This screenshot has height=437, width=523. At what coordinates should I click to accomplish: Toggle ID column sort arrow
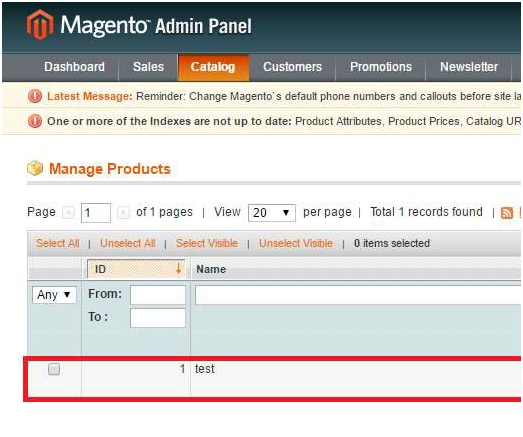click(x=178, y=268)
